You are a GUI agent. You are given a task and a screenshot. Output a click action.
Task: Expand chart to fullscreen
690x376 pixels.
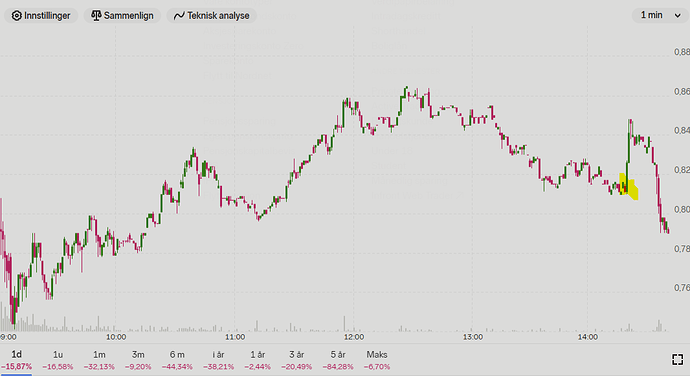[x=677, y=359]
